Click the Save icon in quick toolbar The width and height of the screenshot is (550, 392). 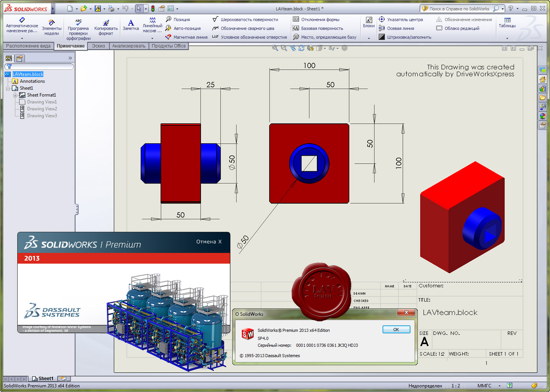98,8
